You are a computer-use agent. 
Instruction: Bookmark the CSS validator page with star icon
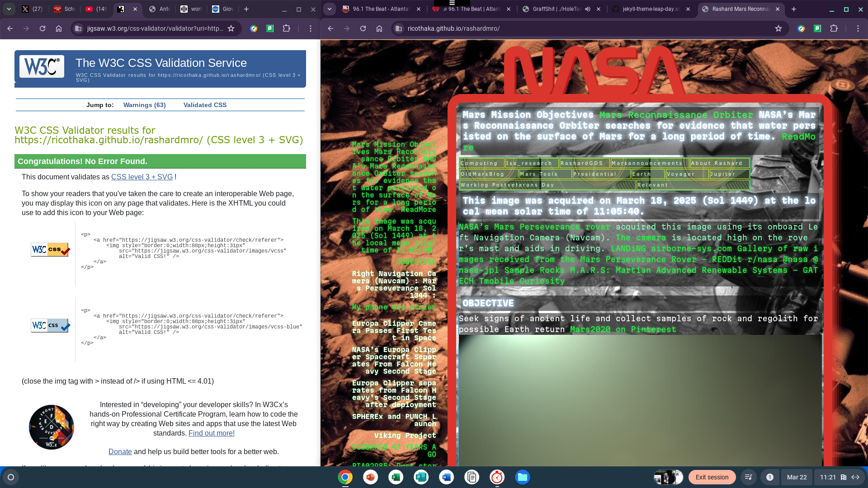coord(231,28)
